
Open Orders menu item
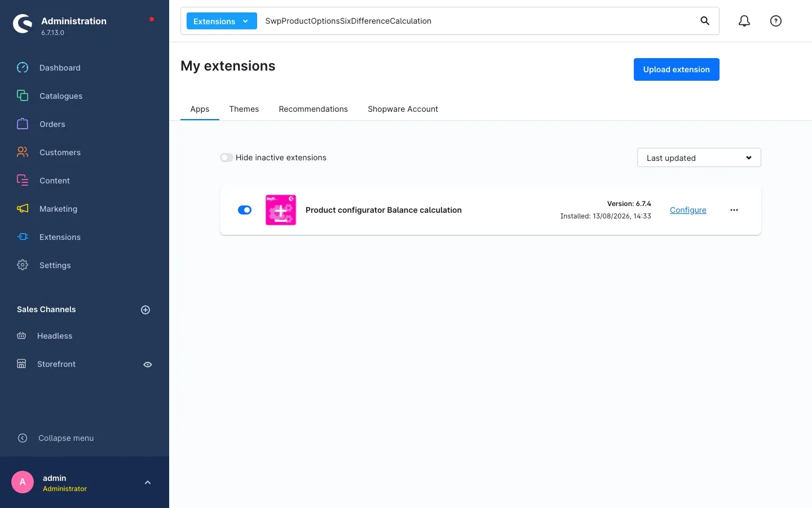coord(52,124)
